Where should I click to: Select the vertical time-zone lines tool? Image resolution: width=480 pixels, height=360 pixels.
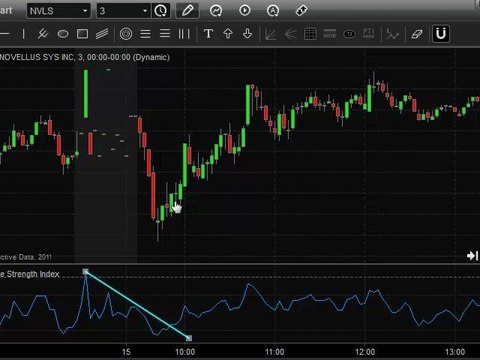pyautogui.click(x=184, y=34)
